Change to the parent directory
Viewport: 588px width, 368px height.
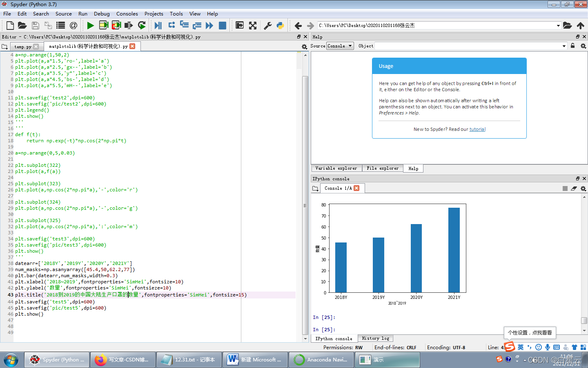pyautogui.click(x=581, y=25)
